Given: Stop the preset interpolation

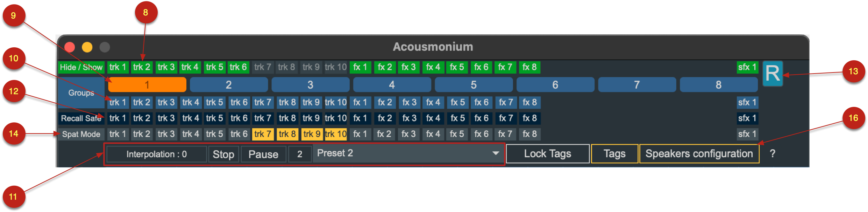Looking at the screenshot, I should pyautogui.click(x=223, y=154).
